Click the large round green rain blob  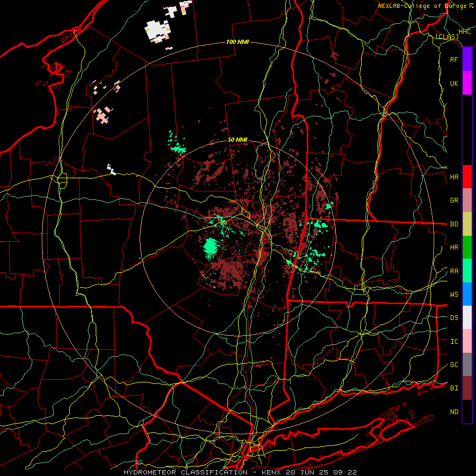(x=210, y=247)
